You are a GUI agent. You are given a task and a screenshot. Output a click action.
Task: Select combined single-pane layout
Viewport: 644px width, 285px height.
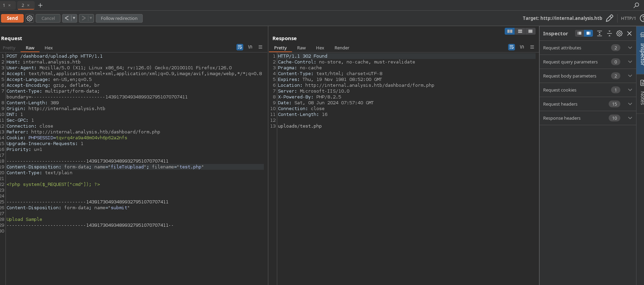tap(530, 31)
